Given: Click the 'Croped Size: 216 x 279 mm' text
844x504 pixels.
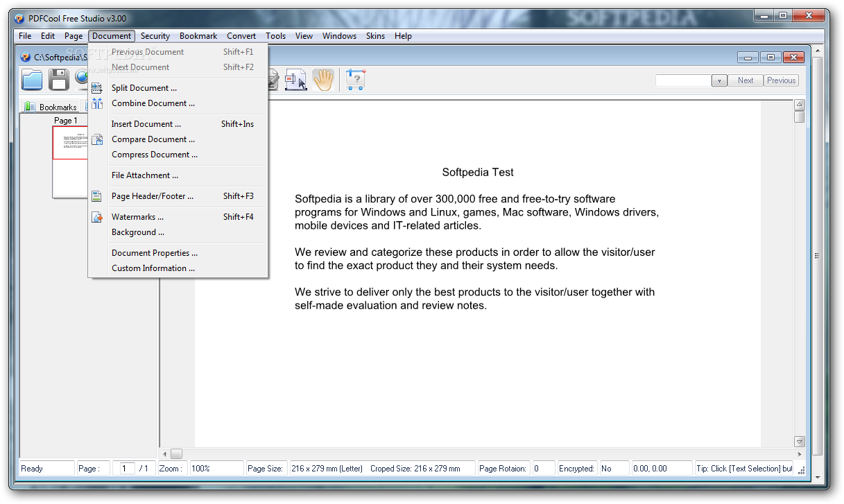Looking at the screenshot, I should point(415,469).
